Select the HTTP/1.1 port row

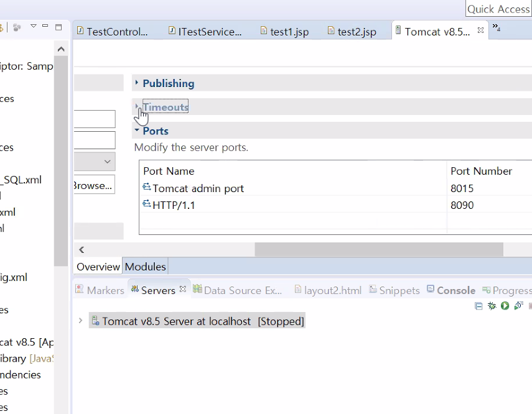click(293, 205)
